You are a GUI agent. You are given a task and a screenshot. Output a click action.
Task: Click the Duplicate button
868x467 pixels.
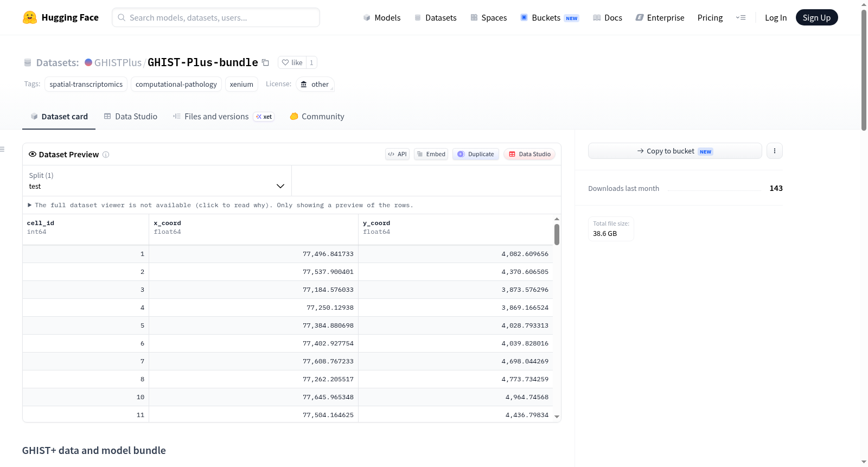pyautogui.click(x=476, y=154)
